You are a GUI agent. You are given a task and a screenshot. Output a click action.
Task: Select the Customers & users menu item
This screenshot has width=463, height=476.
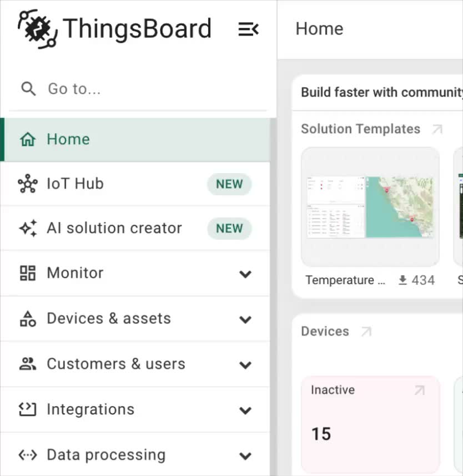coord(135,364)
